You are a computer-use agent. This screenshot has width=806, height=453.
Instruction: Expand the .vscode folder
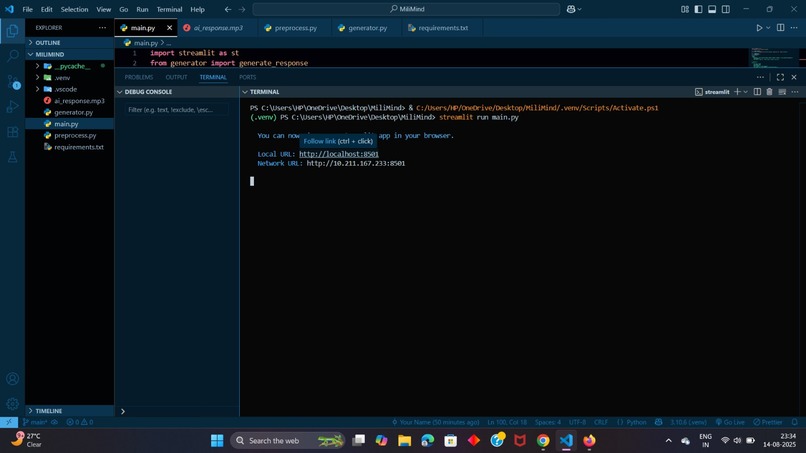(37, 89)
